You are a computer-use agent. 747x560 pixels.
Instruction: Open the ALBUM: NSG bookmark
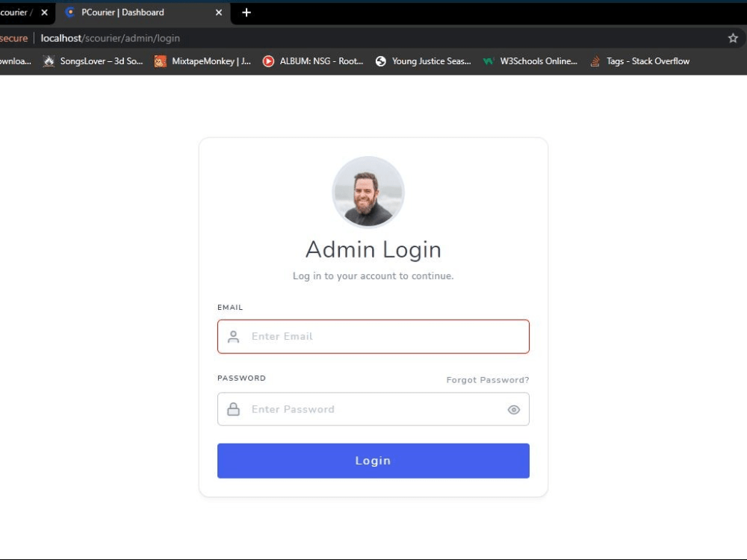[313, 61]
